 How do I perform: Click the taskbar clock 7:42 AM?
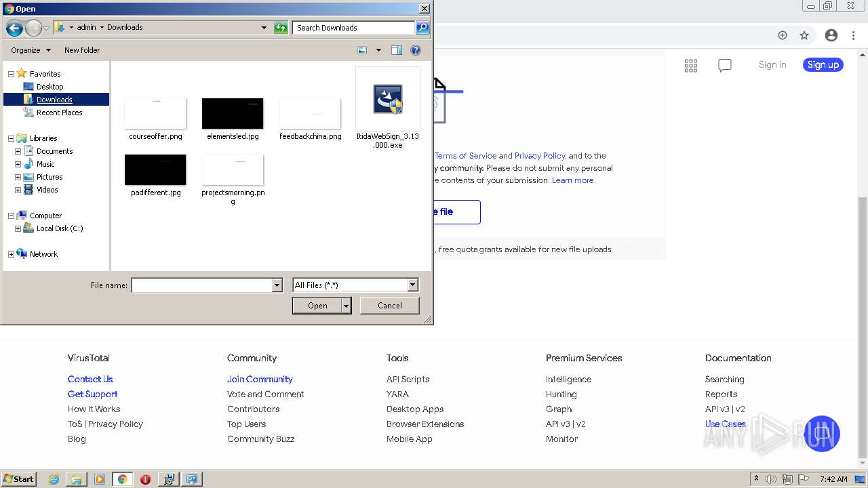tap(833, 479)
